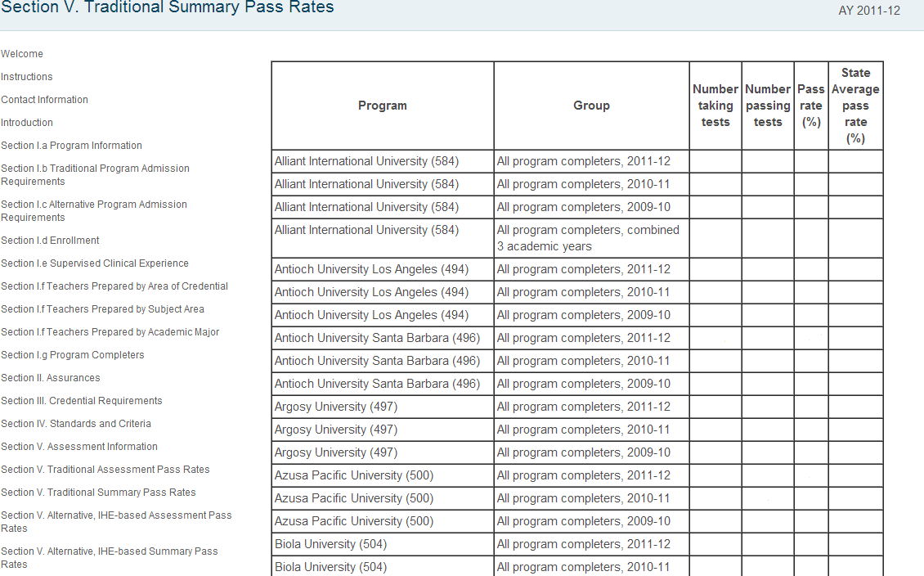Viewport: 924px width, 576px height.
Task: Select Antioch University Santa Barbara 2011-12 row
Action: (577, 339)
